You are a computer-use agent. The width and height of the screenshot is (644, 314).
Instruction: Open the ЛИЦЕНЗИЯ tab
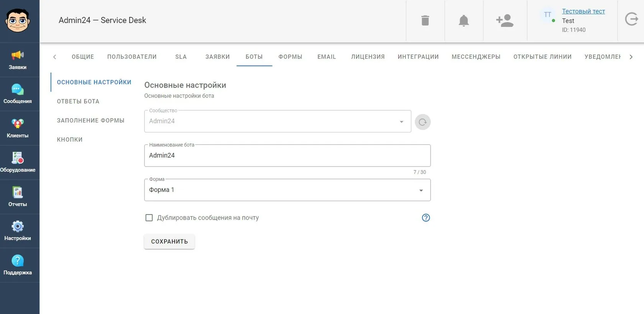[x=368, y=57]
